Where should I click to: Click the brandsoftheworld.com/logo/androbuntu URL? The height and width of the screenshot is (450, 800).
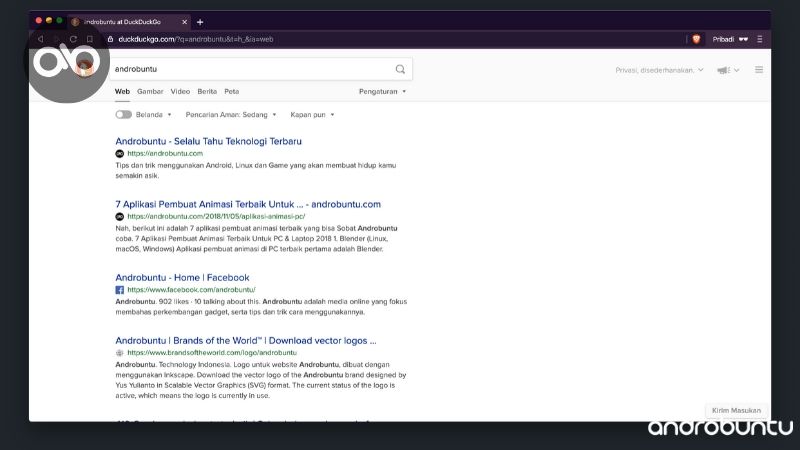(212, 353)
